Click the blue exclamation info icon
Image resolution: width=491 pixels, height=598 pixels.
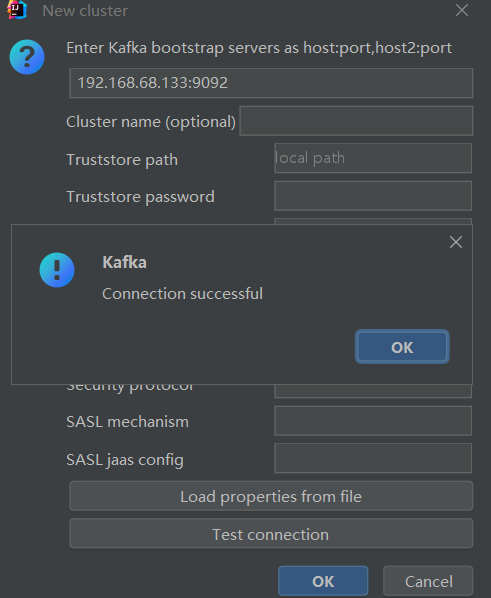coord(57,270)
